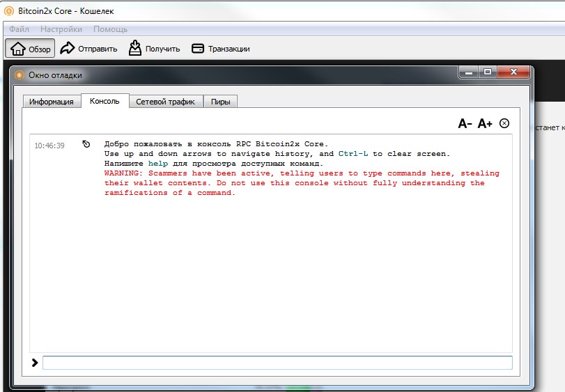Open the Отправить send toolbar button

pyautogui.click(x=88, y=48)
